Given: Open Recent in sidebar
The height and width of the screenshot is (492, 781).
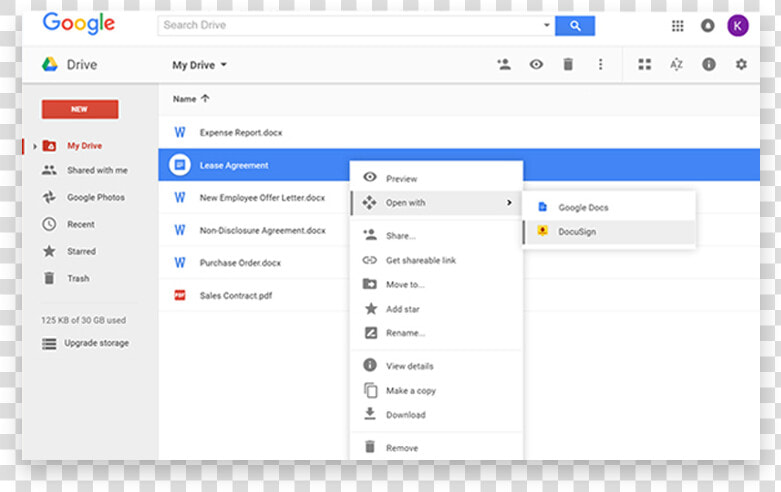Looking at the screenshot, I should click(x=81, y=225).
